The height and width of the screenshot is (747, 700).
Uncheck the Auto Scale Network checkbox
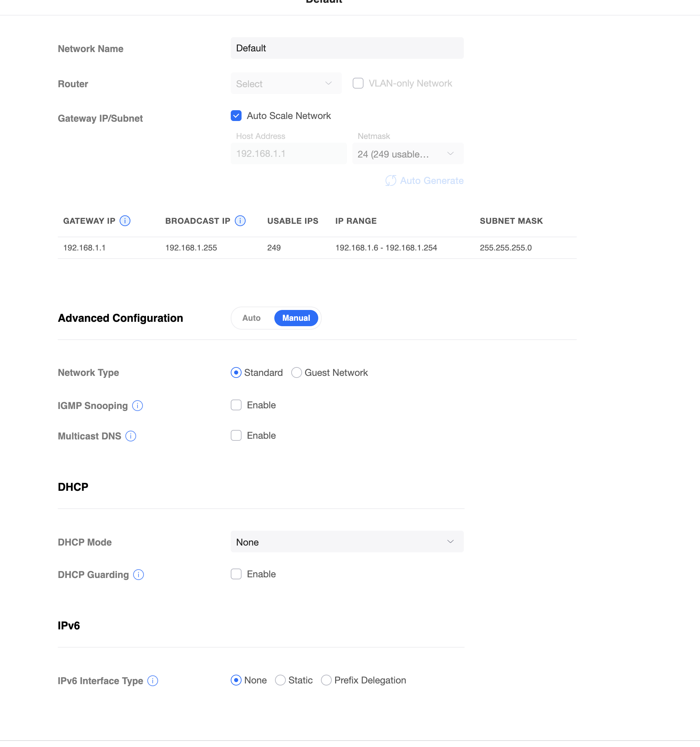click(236, 116)
